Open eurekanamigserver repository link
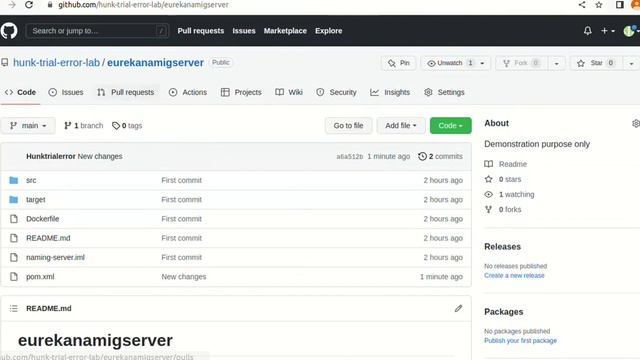Viewport: 640px width, 360px height. (155, 62)
